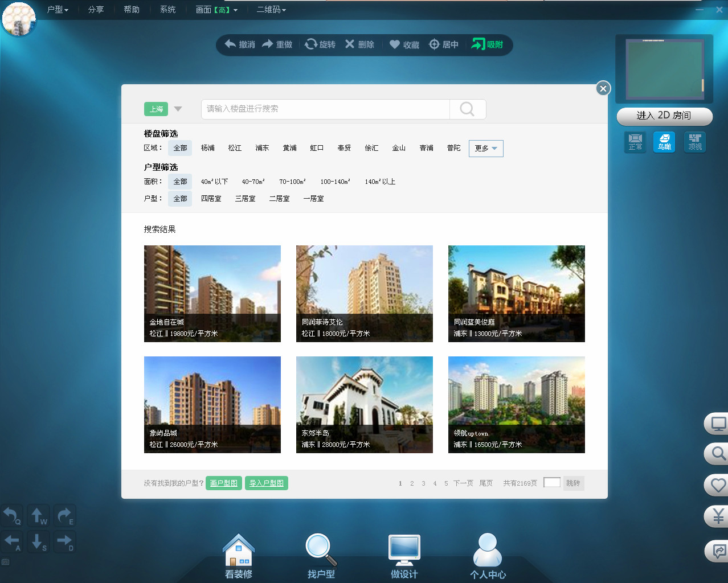Switch to 顶视 top view mode
Screen dimensions: 728x583
click(x=695, y=142)
